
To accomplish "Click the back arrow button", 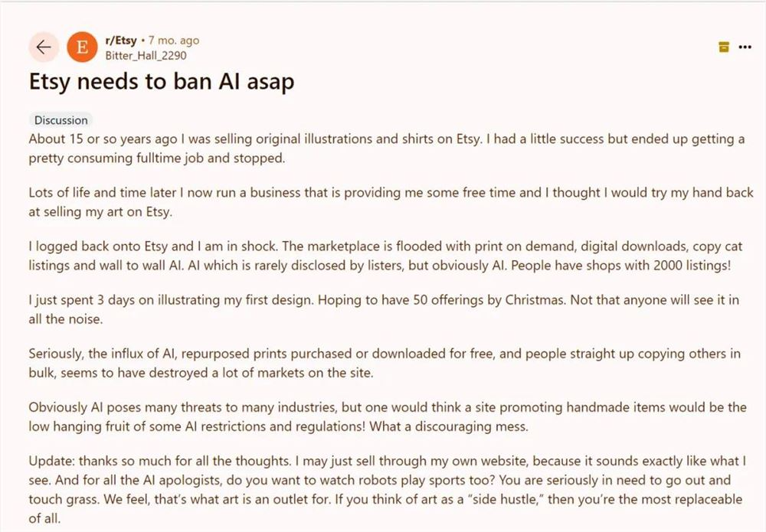I will tap(44, 47).
